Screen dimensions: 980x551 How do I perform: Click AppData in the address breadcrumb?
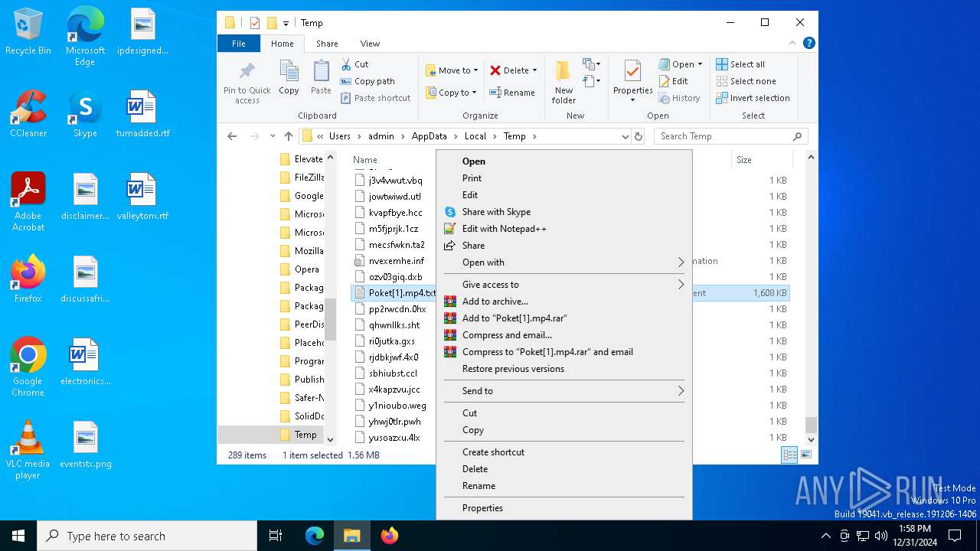[x=429, y=136]
